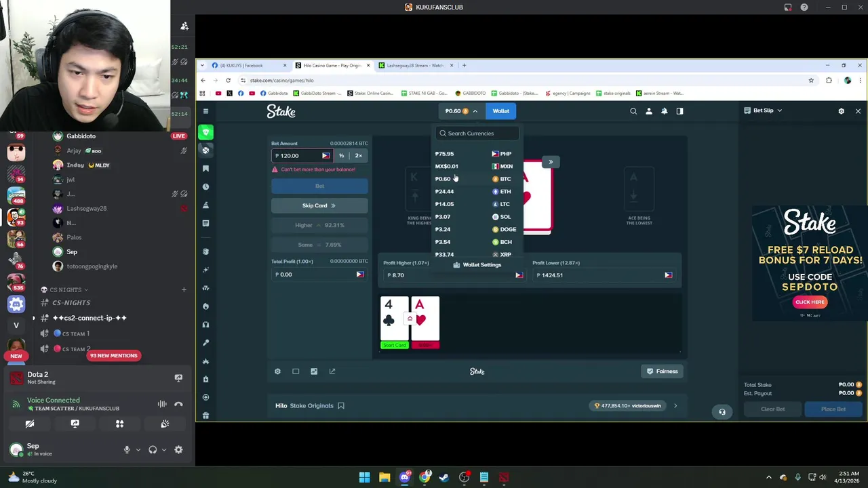868x488 pixels.
Task: Select PHP currency
Action: click(x=476, y=154)
